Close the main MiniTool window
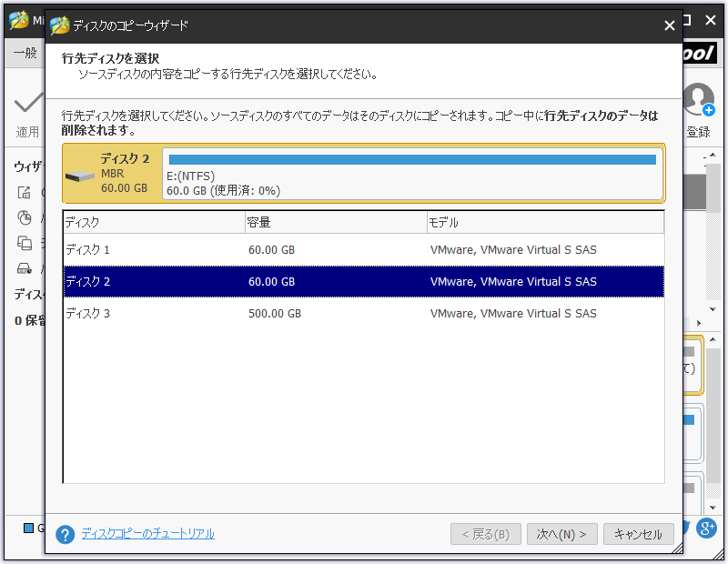The width and height of the screenshot is (728, 564). (x=711, y=20)
